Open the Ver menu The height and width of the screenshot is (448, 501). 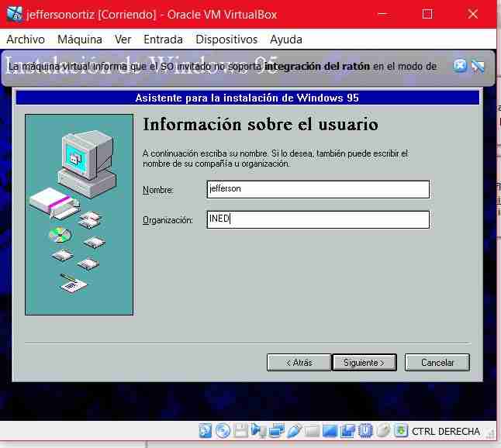(123, 40)
